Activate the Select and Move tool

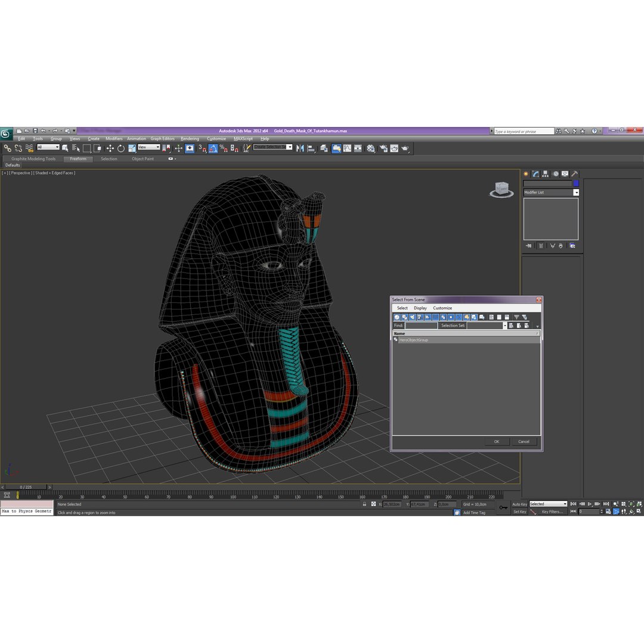pyautogui.click(x=110, y=148)
